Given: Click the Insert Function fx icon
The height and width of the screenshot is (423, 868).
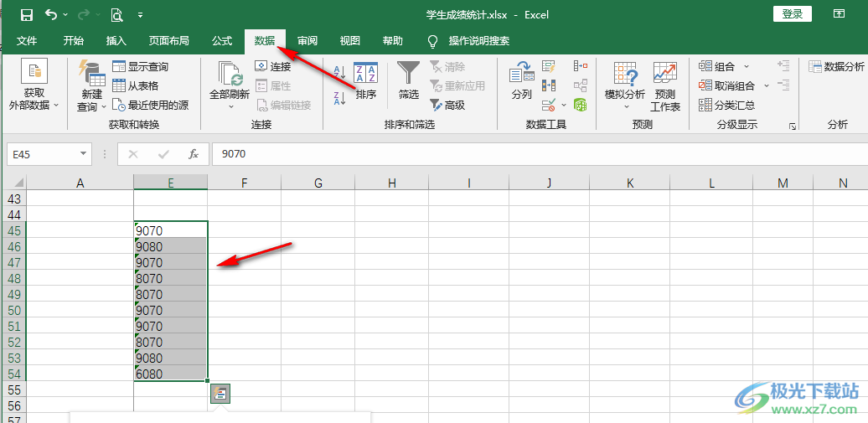Looking at the screenshot, I should coord(194,154).
